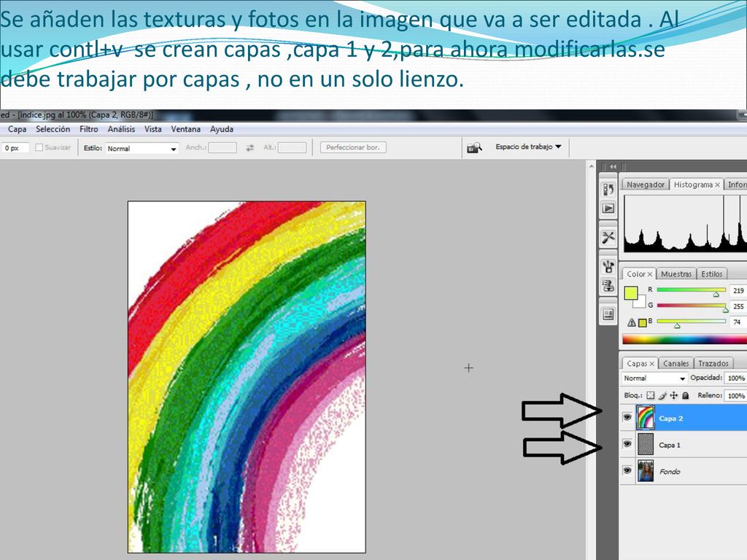Click the lock transparent pixels icon

click(651, 395)
